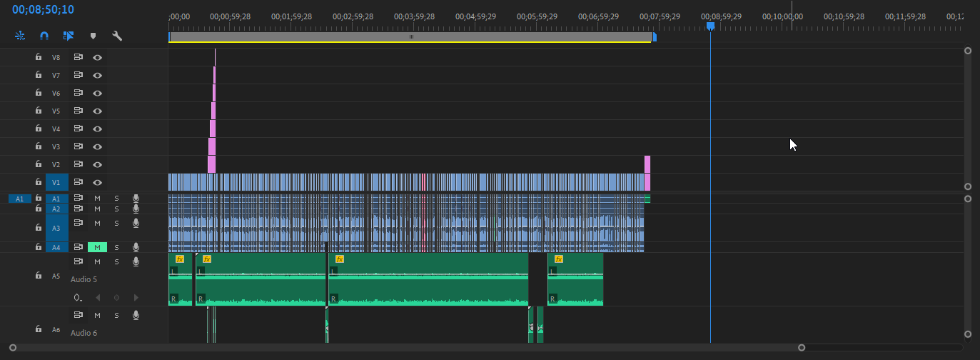Lock the V8 track
Screen dimensions: 980x360
39,57
